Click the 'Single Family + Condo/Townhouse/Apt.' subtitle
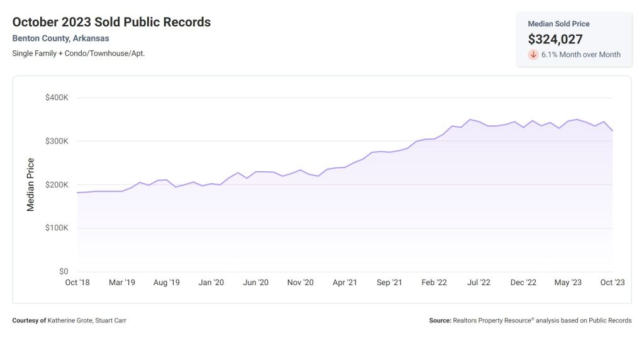The image size is (644, 338). click(x=79, y=54)
